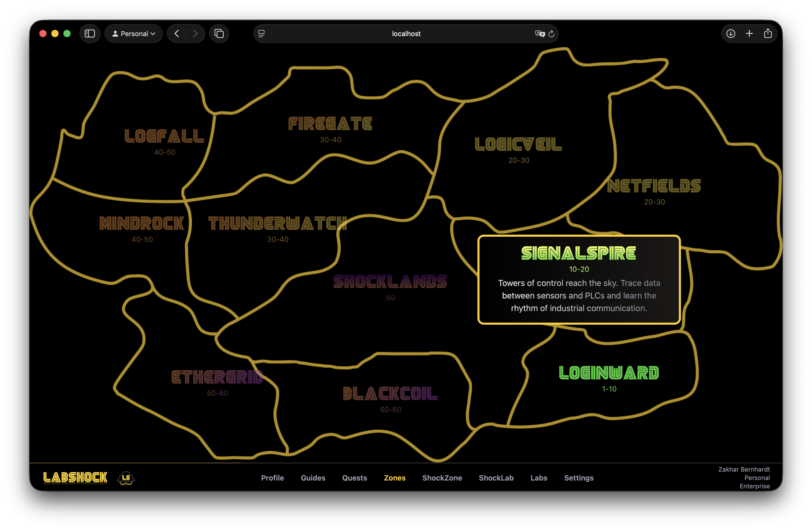The image size is (812, 530).
Task: Click the Shocklands 60 zone
Action: pos(390,287)
